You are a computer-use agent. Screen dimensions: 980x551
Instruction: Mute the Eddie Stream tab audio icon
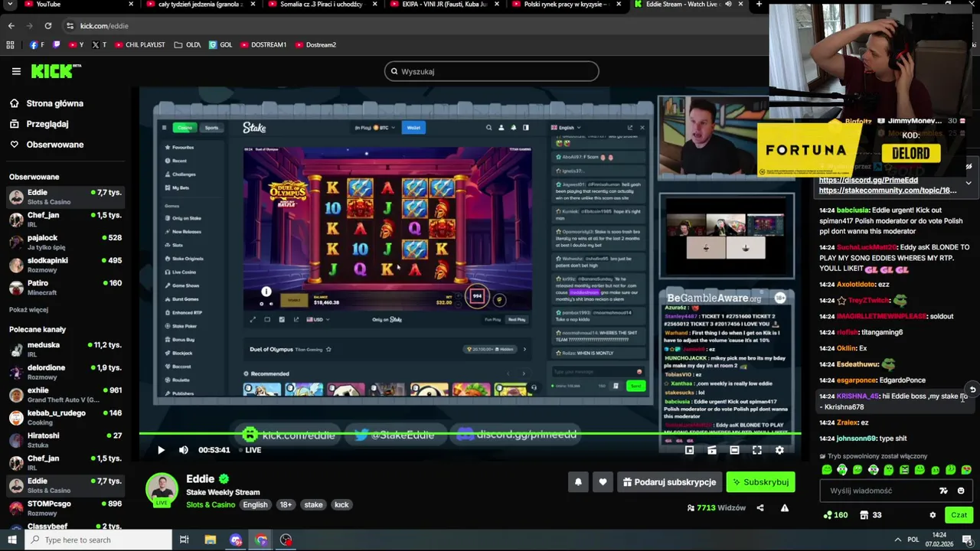point(728,5)
